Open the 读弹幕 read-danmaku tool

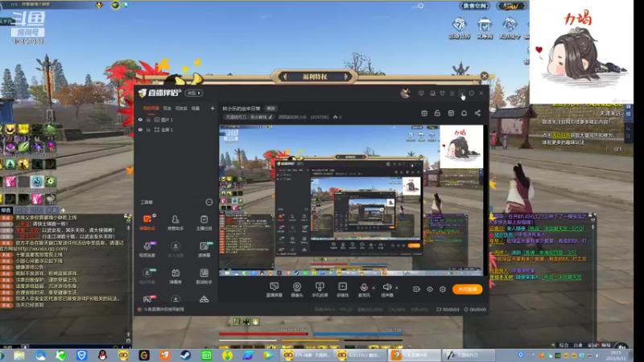pyautogui.click(x=204, y=249)
